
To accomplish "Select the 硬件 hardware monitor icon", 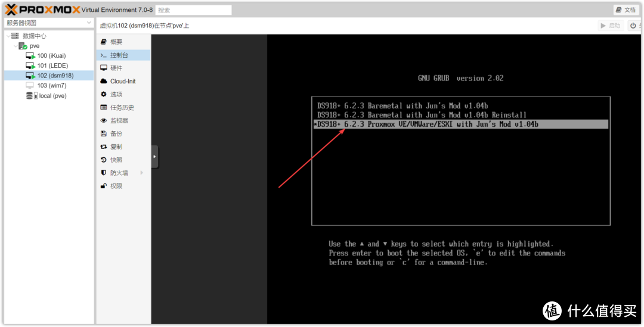I will (x=104, y=68).
